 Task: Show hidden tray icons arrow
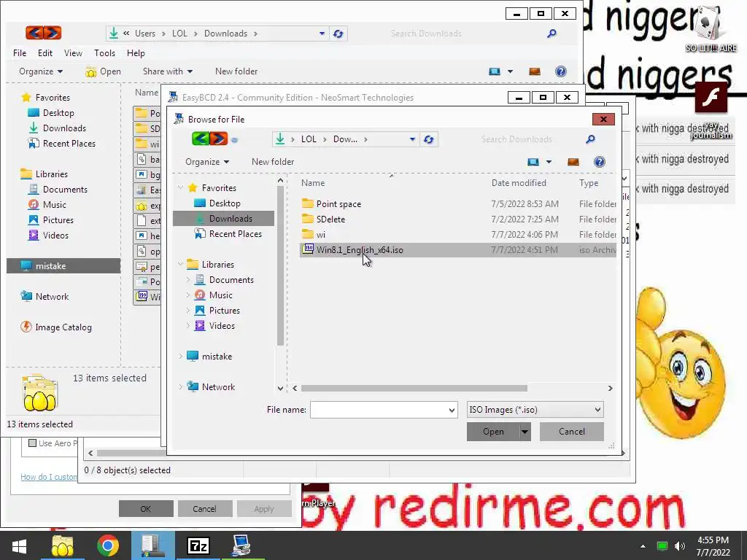(x=643, y=545)
